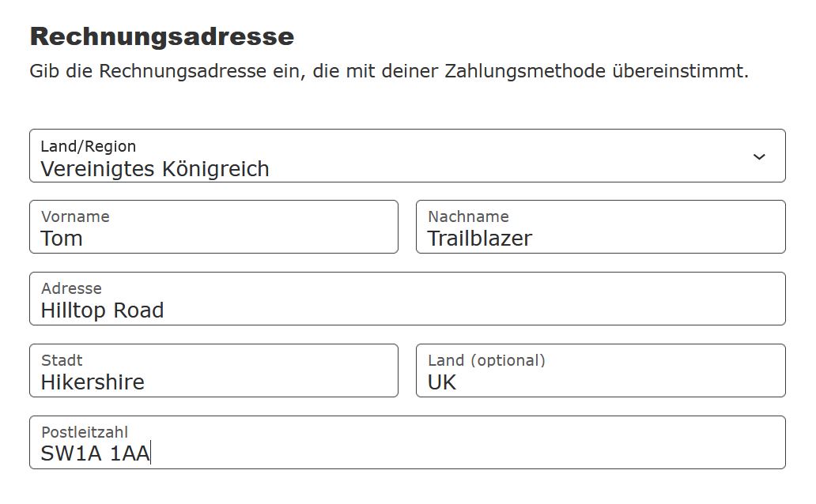Place cursor on "Hilltop Road" text
This screenshot has height=504, width=816.
pyautogui.click(x=102, y=310)
